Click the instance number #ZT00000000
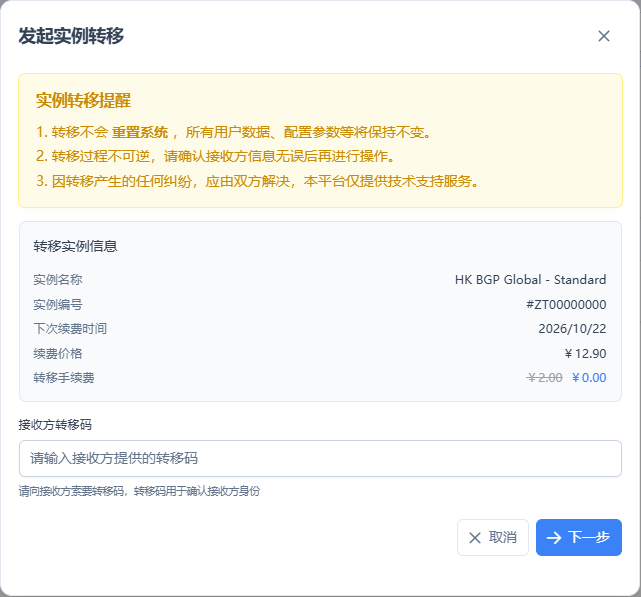The height and width of the screenshot is (597, 641). (x=566, y=304)
